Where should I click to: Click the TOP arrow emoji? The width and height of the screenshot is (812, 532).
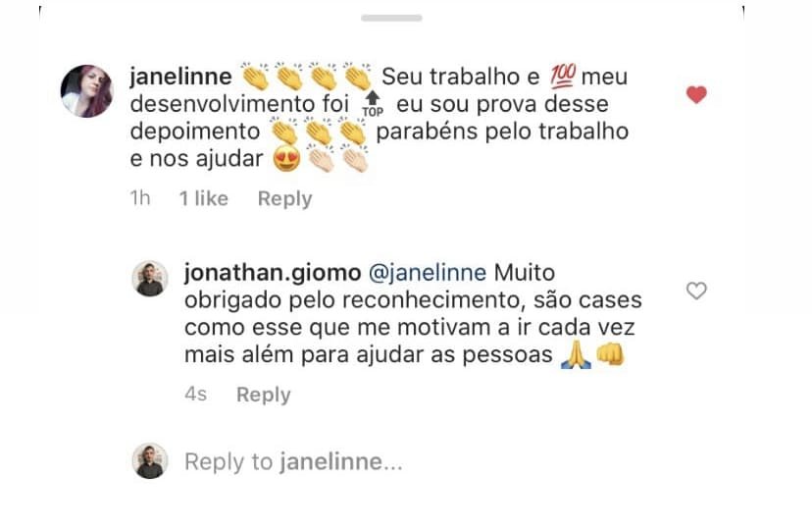[x=373, y=105]
